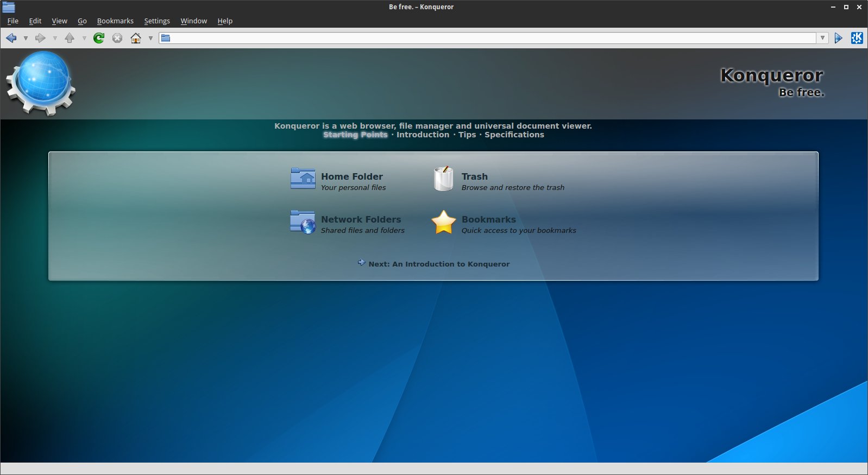Open the location bar history dropdown
Image resolution: width=868 pixels, height=475 pixels.
822,38
